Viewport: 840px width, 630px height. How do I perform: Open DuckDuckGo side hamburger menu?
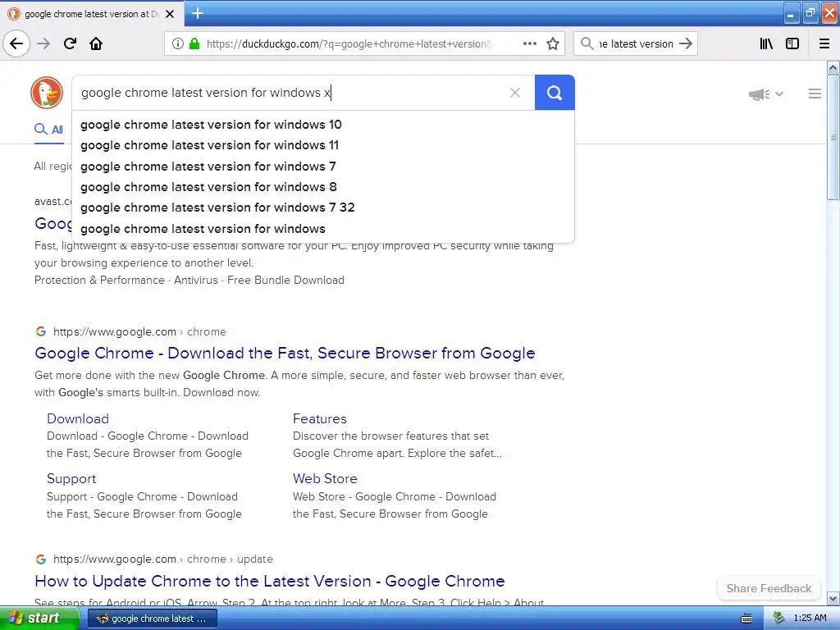[x=815, y=94]
